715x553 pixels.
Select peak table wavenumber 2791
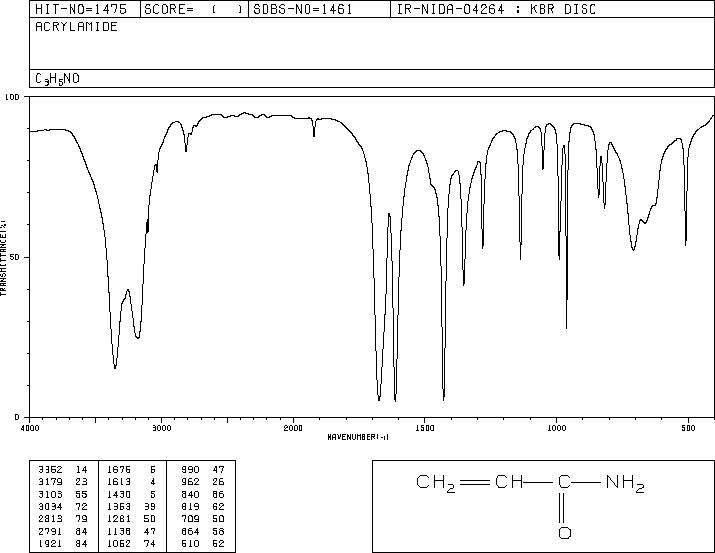coord(50,532)
